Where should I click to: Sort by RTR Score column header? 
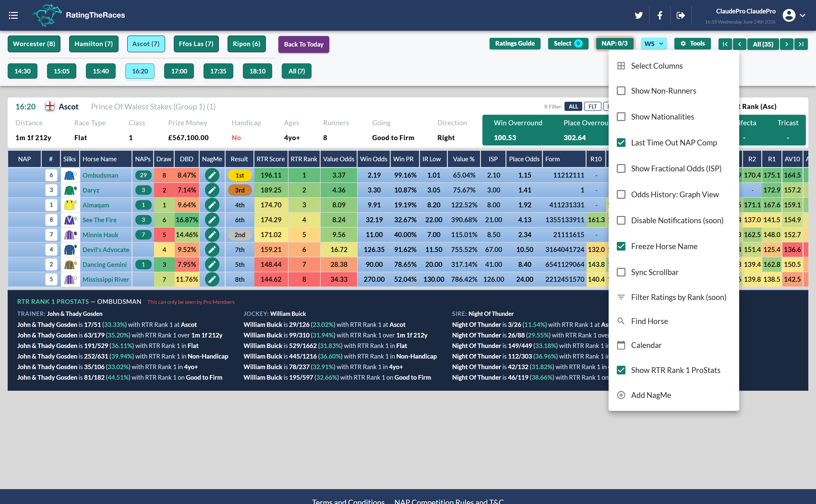point(270,159)
